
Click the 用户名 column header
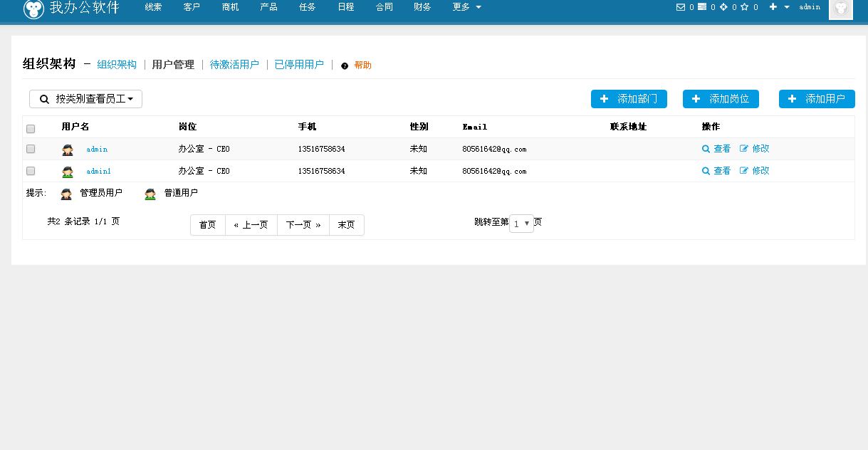(75, 127)
